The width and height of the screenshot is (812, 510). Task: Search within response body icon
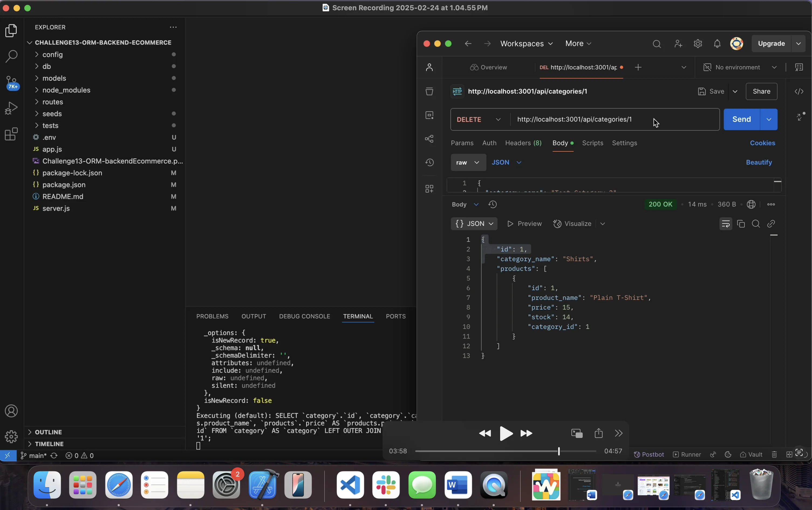point(756,224)
